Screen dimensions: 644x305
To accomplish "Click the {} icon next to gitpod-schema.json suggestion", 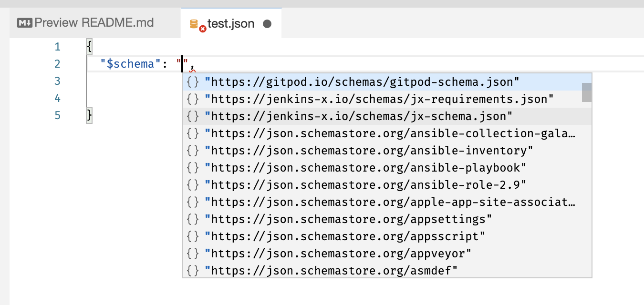I will [x=192, y=81].
